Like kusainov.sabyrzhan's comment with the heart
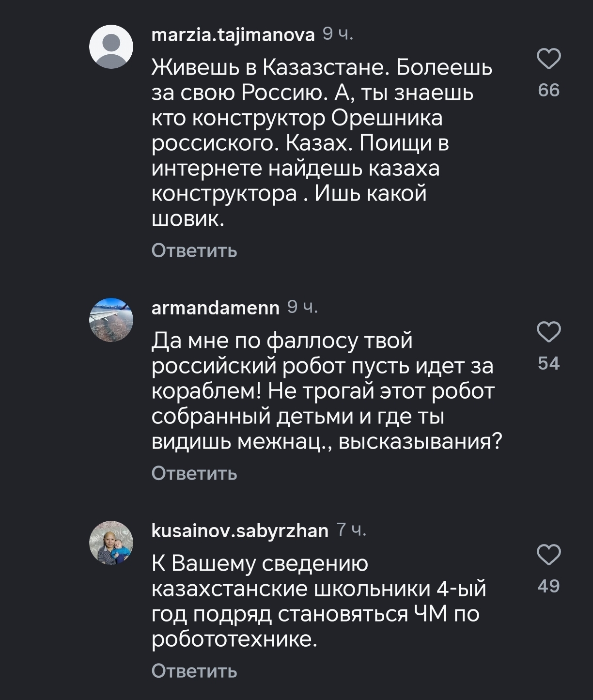593x700 pixels. click(x=549, y=555)
